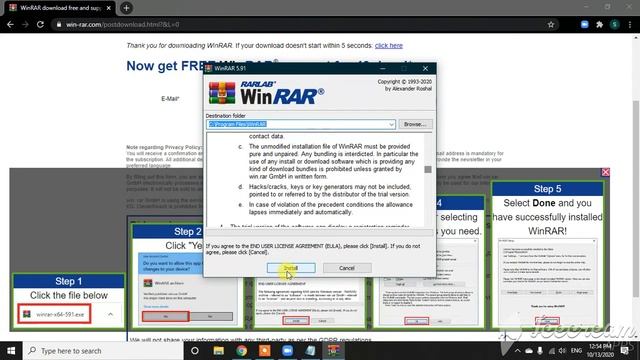This screenshot has height=360, width=640.
Task: Close the installation steps overlay with red X
Action: point(605,172)
